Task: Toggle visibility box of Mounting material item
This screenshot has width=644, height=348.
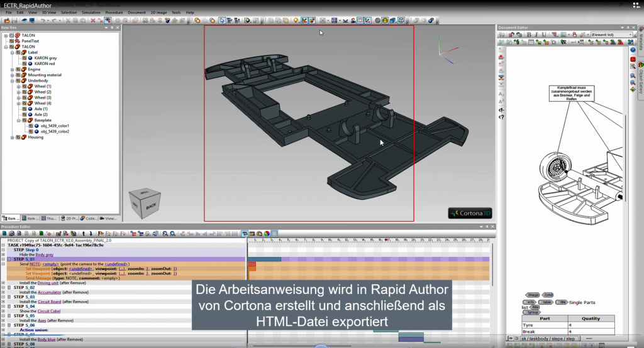Action: tap(18, 75)
